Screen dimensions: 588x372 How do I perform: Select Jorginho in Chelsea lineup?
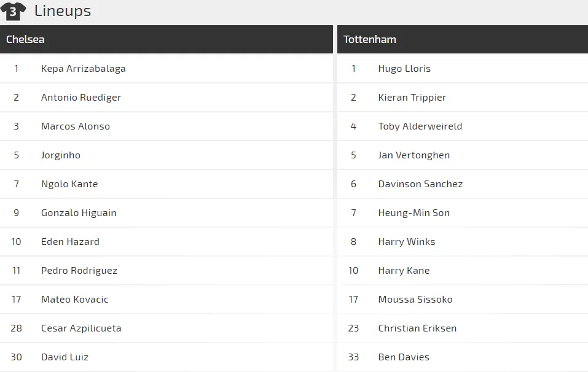(x=61, y=155)
